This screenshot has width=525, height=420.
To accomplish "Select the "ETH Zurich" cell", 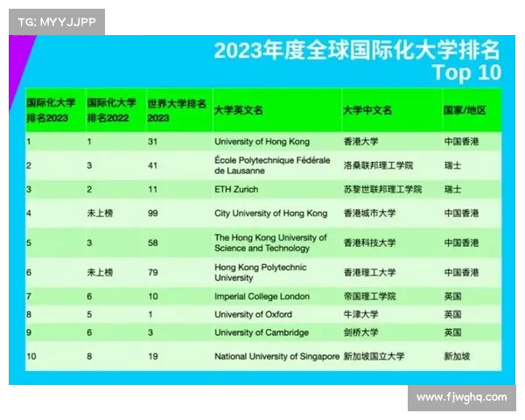I will [x=236, y=189].
